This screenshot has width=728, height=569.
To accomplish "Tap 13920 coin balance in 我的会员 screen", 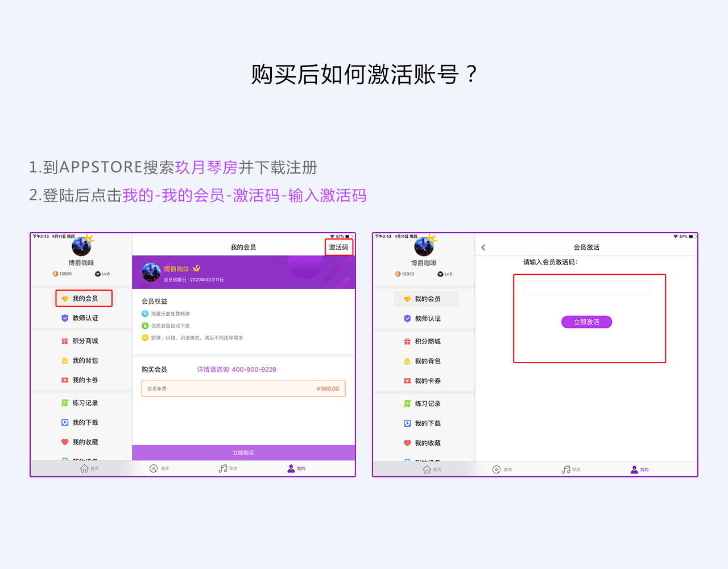I will (62, 274).
